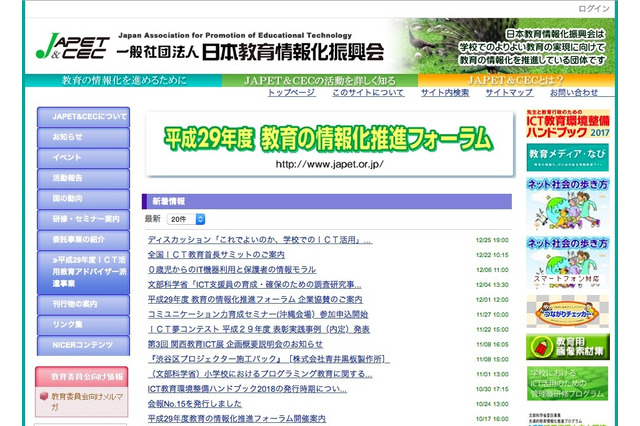Click first ネット社会の歩き方 banner
The width and height of the screenshot is (640, 426).
pos(568,204)
